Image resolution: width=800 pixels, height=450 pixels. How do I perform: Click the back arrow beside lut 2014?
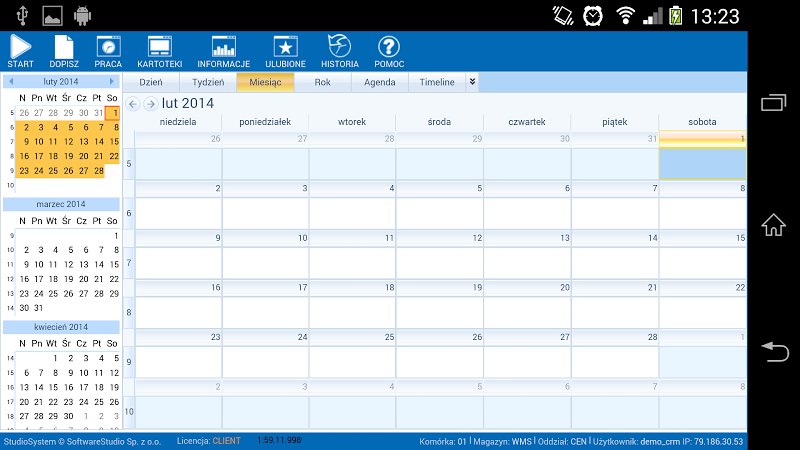pyautogui.click(x=133, y=104)
